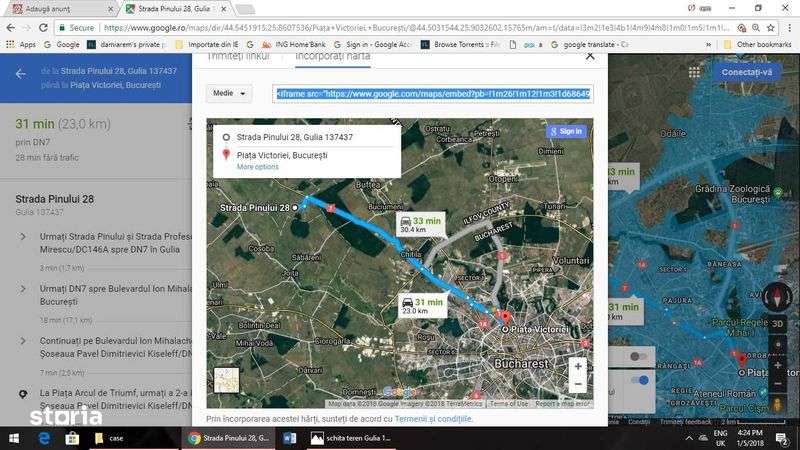The height and width of the screenshot is (450, 800).
Task: Zoom out on the embedded map preview
Action: [578, 384]
